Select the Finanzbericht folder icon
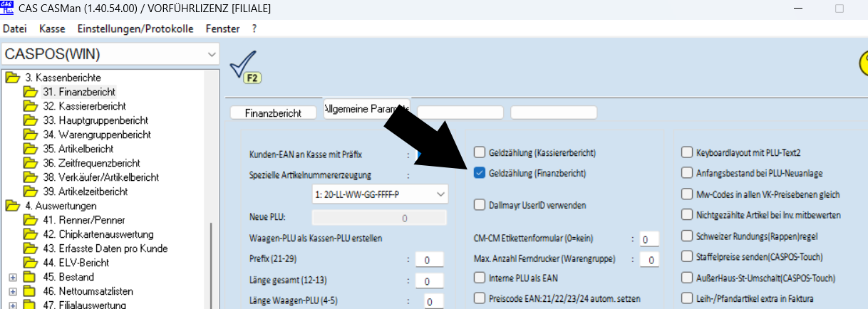The width and height of the screenshot is (868, 309). [x=30, y=92]
